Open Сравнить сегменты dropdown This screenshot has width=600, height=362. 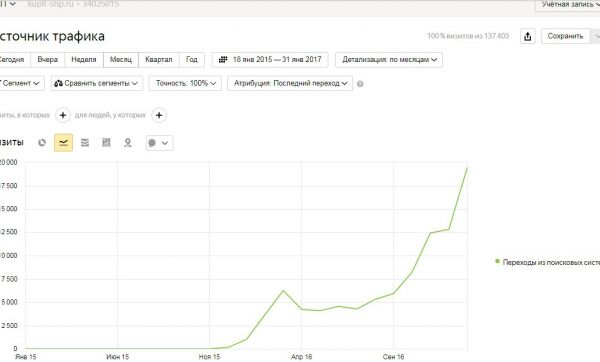(97, 83)
